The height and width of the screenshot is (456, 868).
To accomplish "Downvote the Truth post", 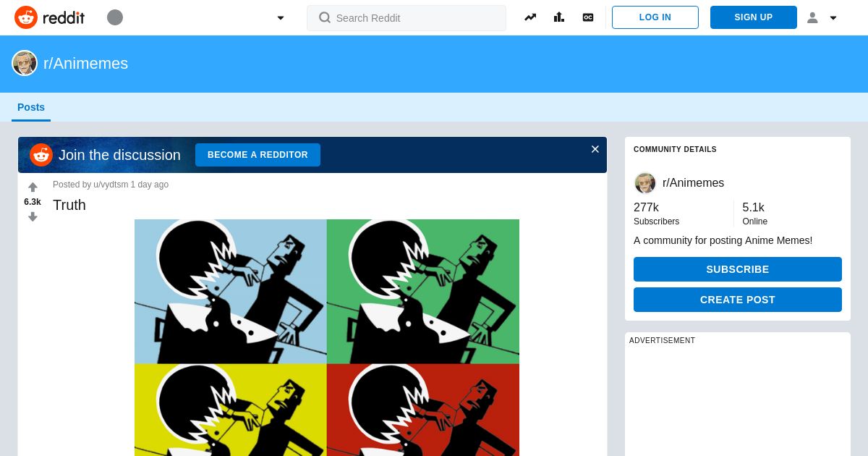I will (x=33, y=216).
